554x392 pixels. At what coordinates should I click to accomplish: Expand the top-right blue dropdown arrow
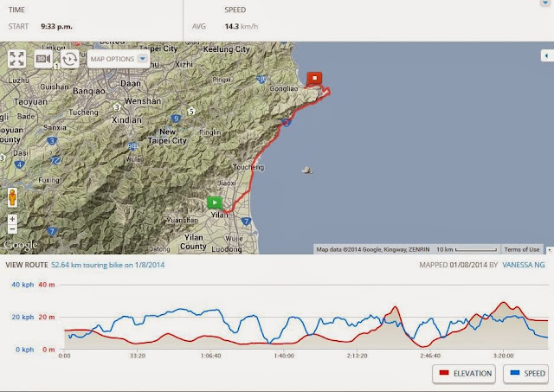click(544, 3)
